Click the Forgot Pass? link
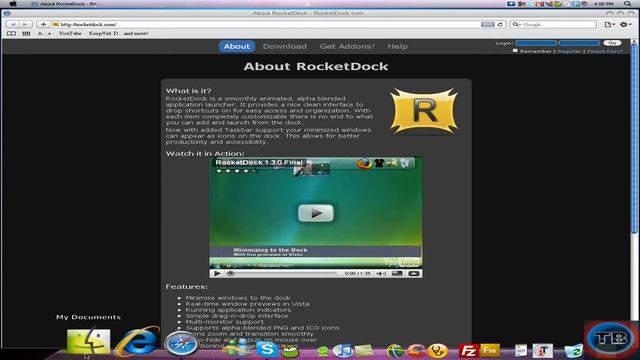This screenshot has width=640, height=360. 604,51
